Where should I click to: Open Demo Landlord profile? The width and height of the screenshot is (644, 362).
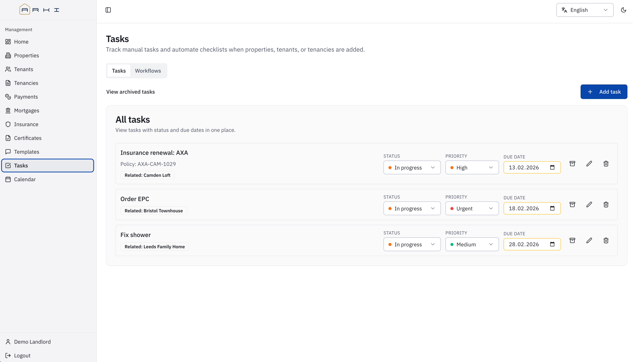(47, 342)
